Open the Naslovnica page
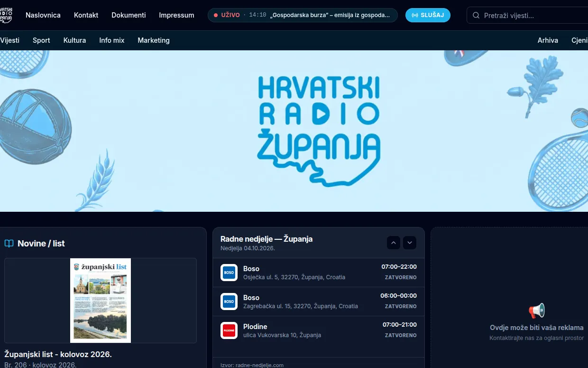Image resolution: width=588 pixels, height=368 pixels. click(43, 15)
